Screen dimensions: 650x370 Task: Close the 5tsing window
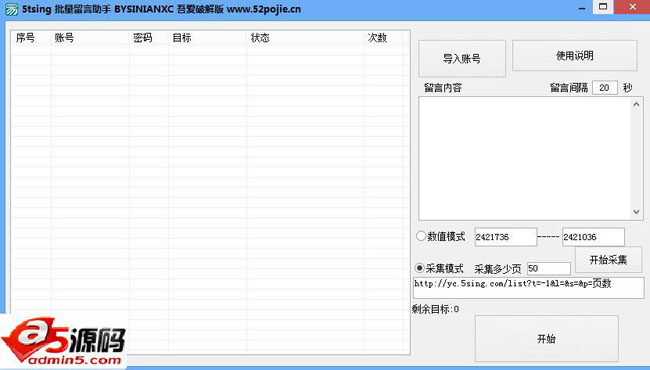click(x=632, y=7)
